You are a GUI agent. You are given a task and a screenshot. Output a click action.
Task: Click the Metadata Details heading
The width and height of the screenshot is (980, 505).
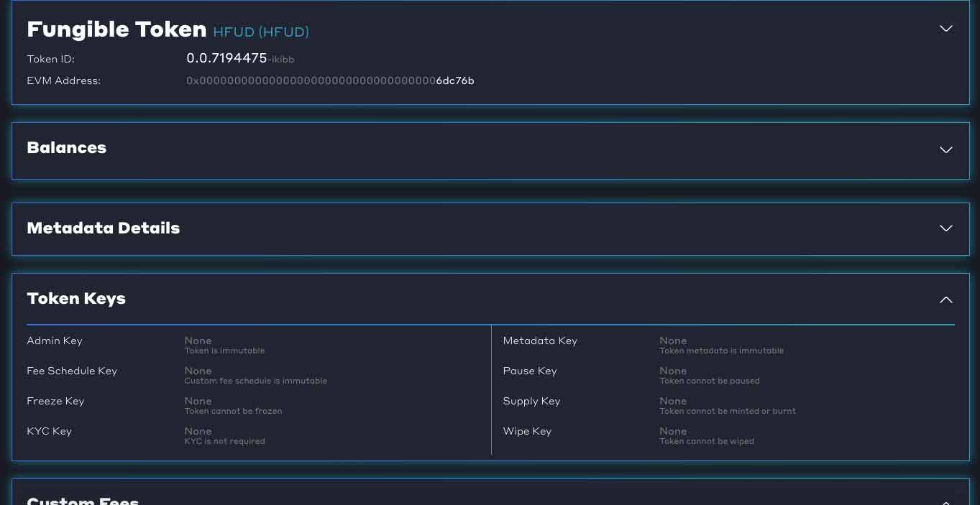click(103, 228)
